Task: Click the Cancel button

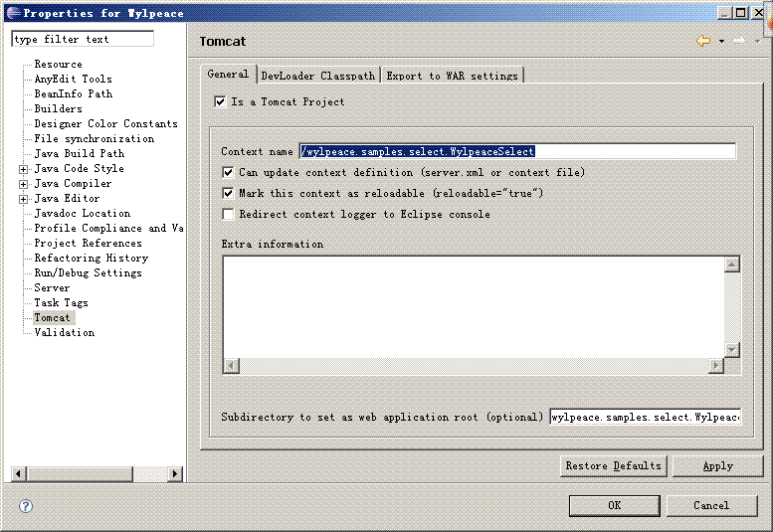Action: 711,505
